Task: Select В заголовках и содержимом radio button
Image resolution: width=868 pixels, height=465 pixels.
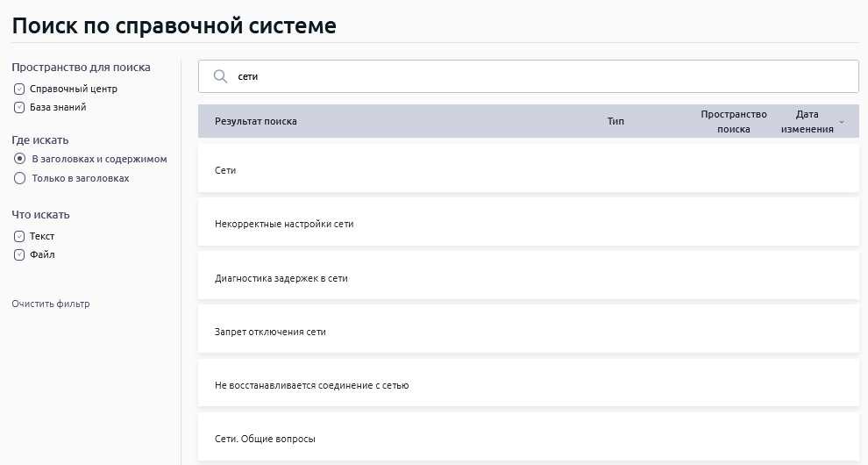Action: (x=19, y=159)
